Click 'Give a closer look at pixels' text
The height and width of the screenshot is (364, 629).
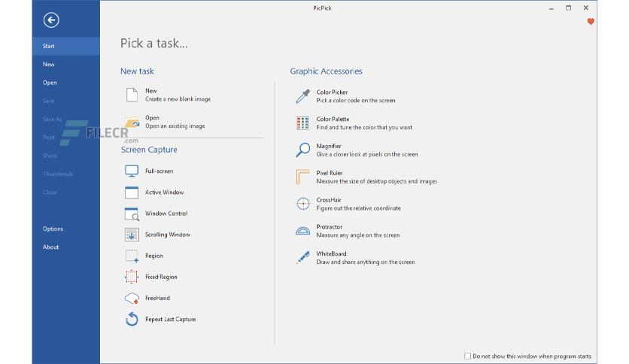[367, 154]
